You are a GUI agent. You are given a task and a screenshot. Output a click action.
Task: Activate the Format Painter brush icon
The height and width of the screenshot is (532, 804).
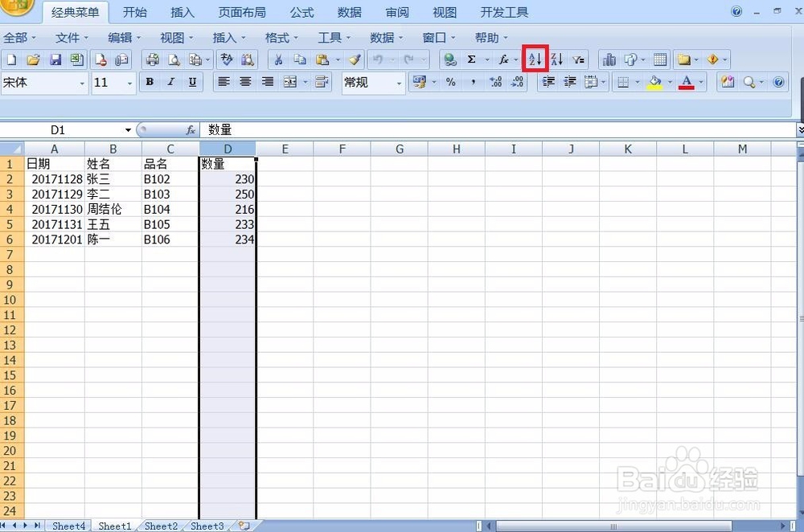[x=355, y=60]
